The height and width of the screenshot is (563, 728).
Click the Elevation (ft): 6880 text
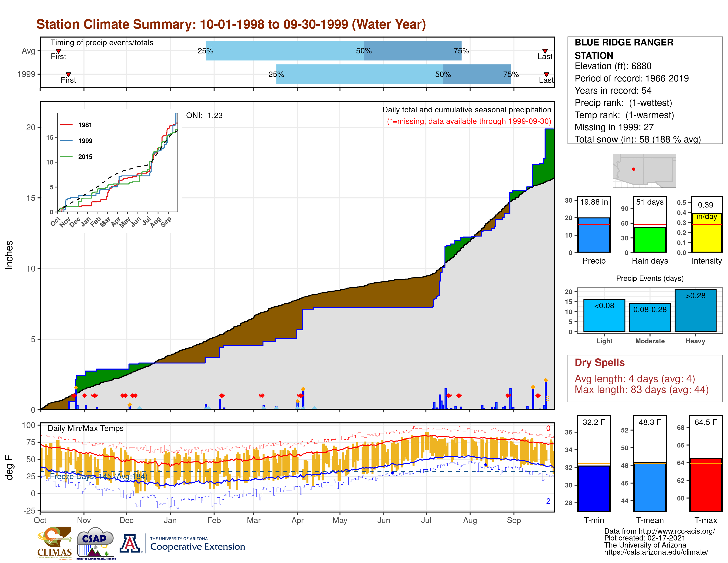click(613, 66)
